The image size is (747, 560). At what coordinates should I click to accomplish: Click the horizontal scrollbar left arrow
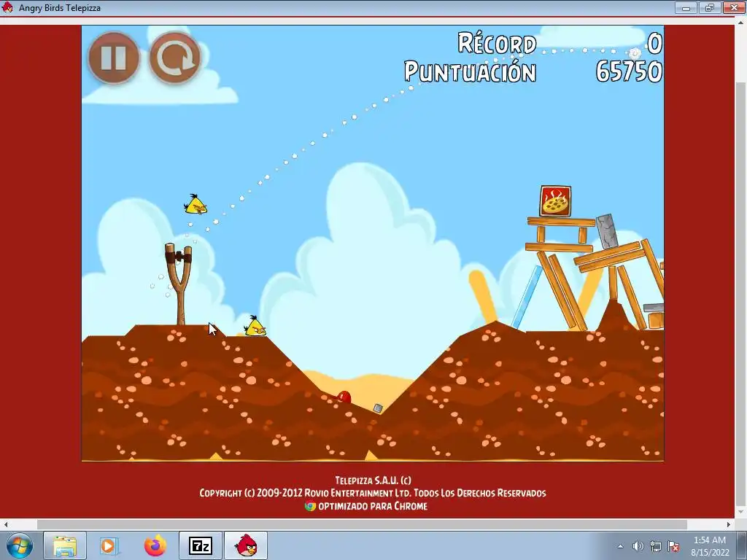5,524
